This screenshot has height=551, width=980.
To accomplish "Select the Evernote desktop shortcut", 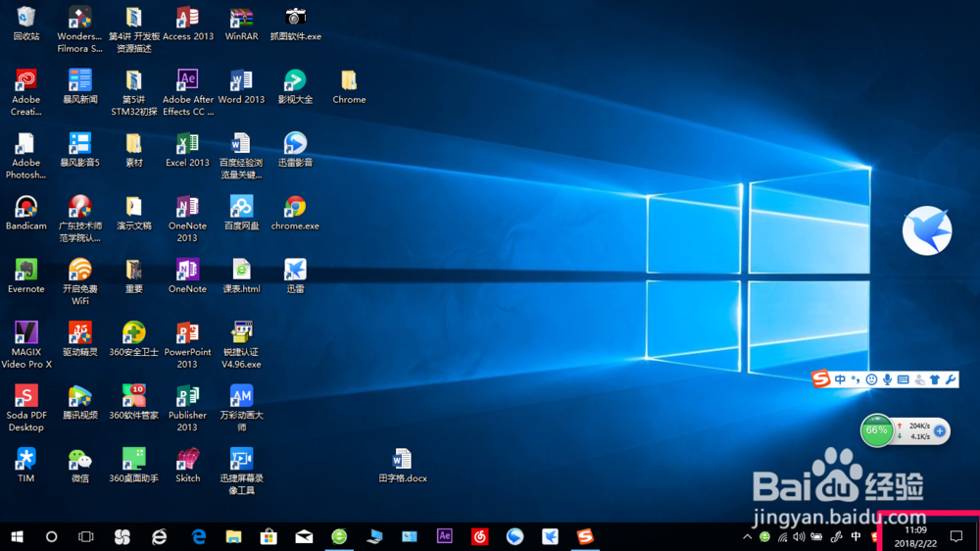I will pyautogui.click(x=26, y=276).
